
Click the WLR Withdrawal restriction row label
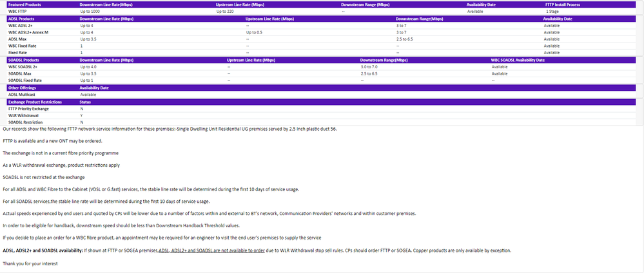click(21, 116)
